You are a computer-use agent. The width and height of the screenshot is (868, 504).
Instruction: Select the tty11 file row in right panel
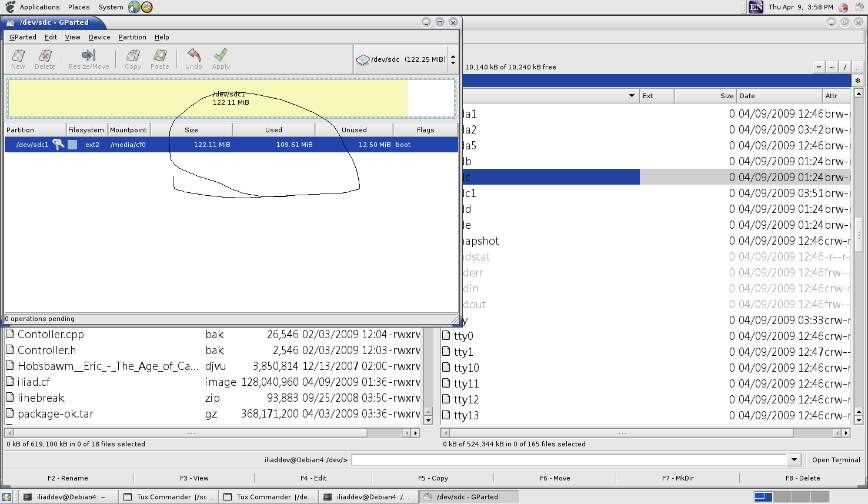645,383
